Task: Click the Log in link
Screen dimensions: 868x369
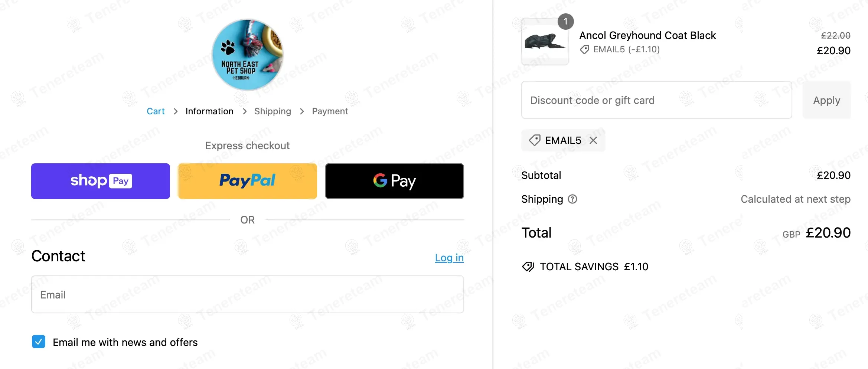Action: tap(449, 258)
